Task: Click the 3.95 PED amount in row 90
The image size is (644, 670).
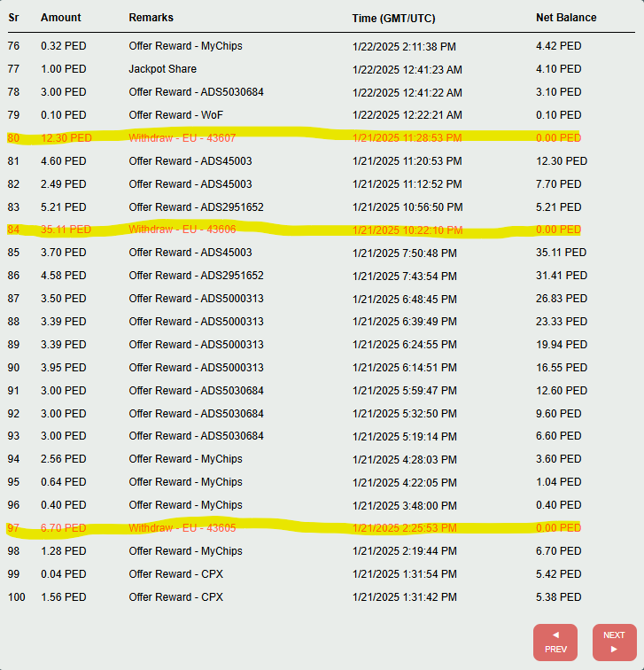Action: tap(64, 368)
